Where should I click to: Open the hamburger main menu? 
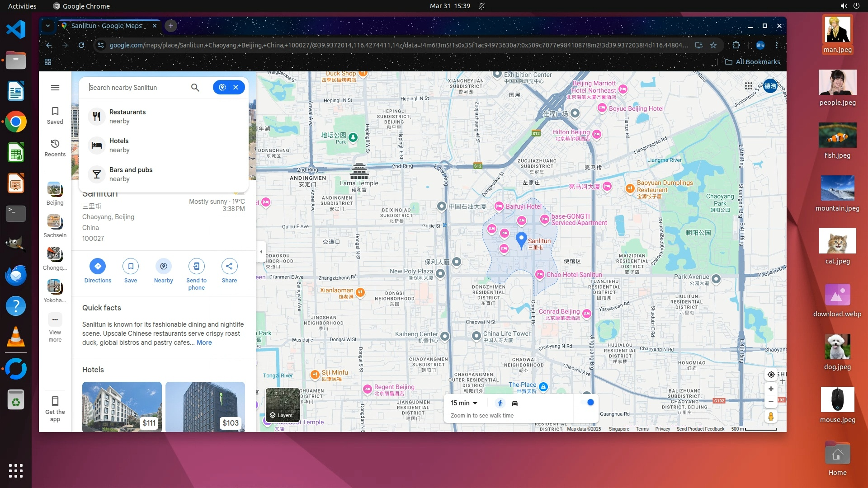(55, 88)
